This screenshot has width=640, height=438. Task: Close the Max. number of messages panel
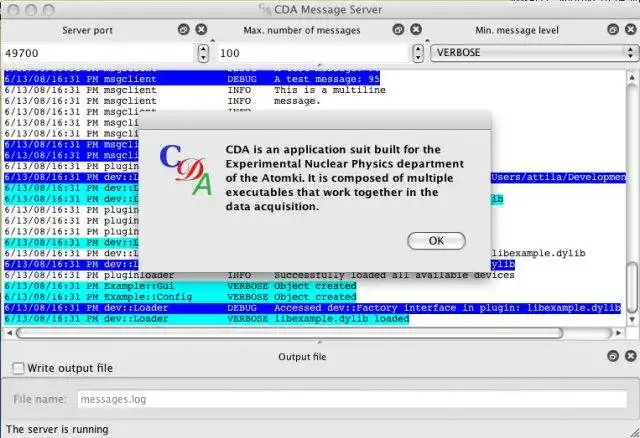tap(416, 29)
